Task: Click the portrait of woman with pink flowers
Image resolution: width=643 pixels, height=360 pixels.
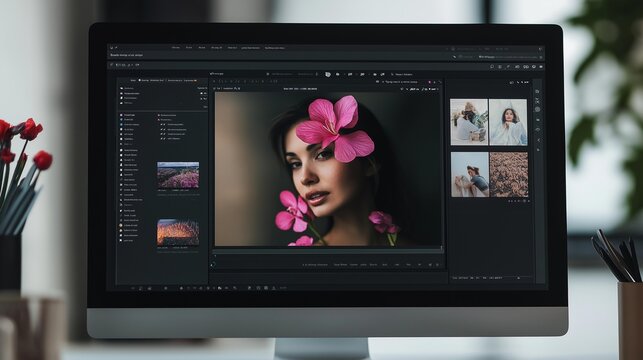Action: 328,169
